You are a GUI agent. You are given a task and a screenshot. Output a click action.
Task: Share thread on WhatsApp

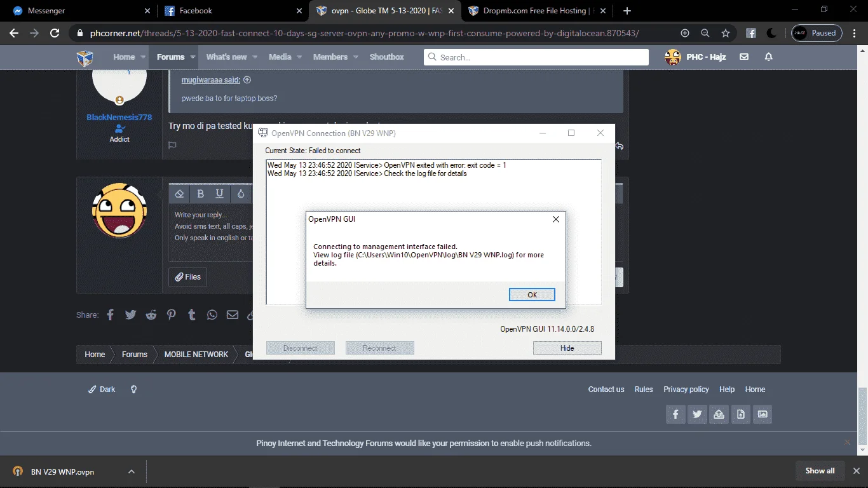pyautogui.click(x=212, y=315)
